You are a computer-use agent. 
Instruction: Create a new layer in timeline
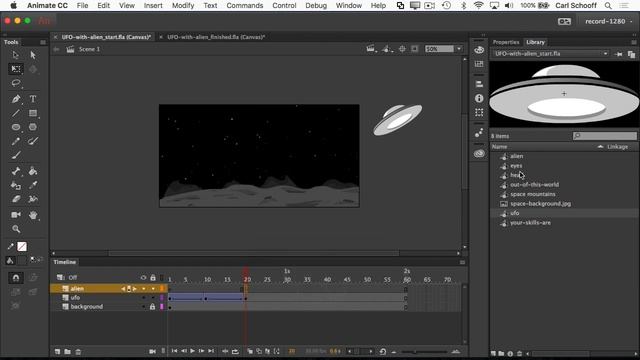tap(57, 351)
